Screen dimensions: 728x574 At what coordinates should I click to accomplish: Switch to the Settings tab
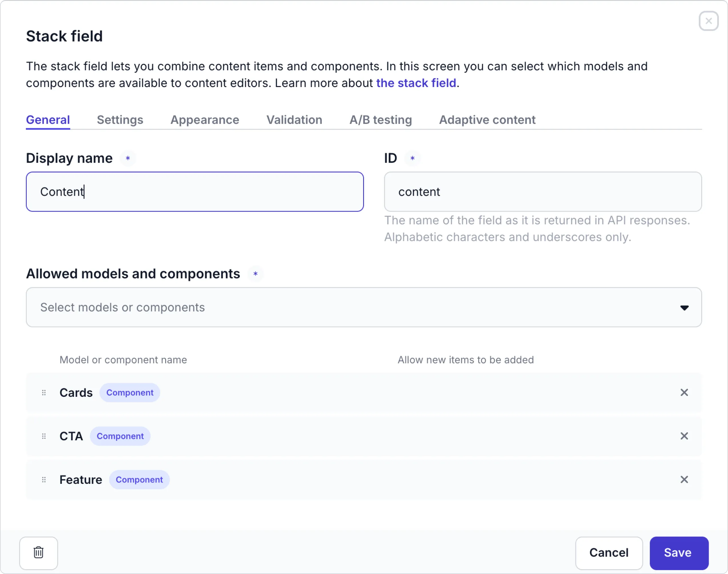(120, 120)
